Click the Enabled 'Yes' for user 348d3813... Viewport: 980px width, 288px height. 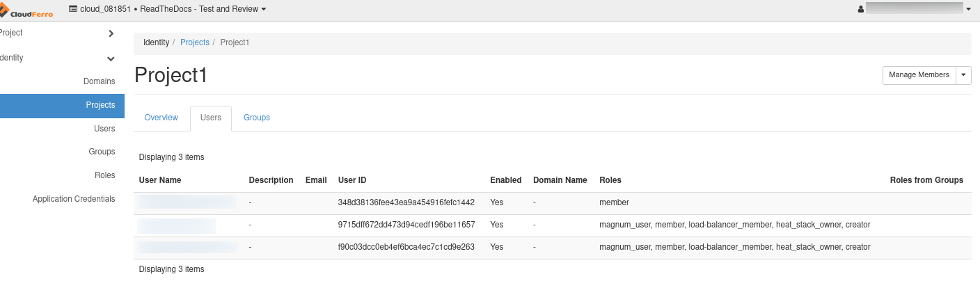(x=497, y=202)
